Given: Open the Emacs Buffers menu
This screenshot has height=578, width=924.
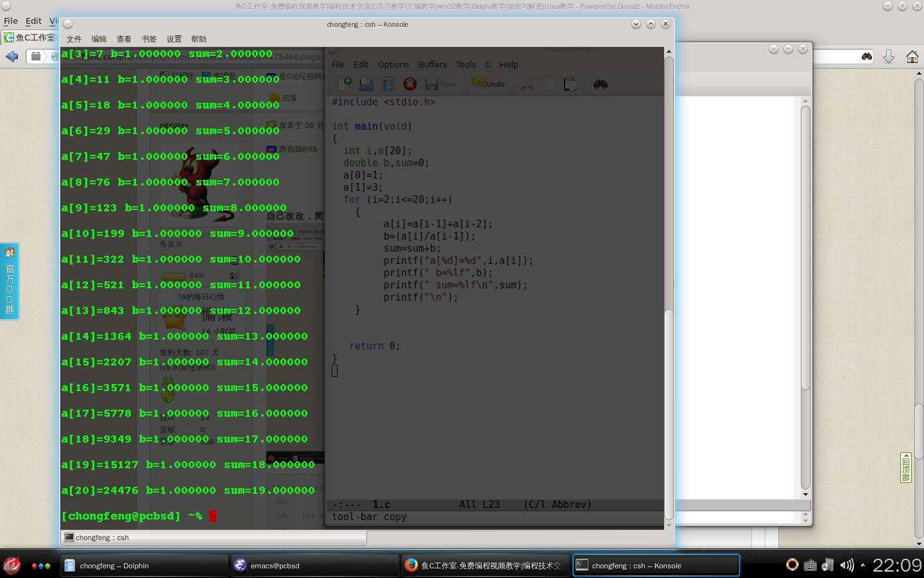Looking at the screenshot, I should [432, 64].
